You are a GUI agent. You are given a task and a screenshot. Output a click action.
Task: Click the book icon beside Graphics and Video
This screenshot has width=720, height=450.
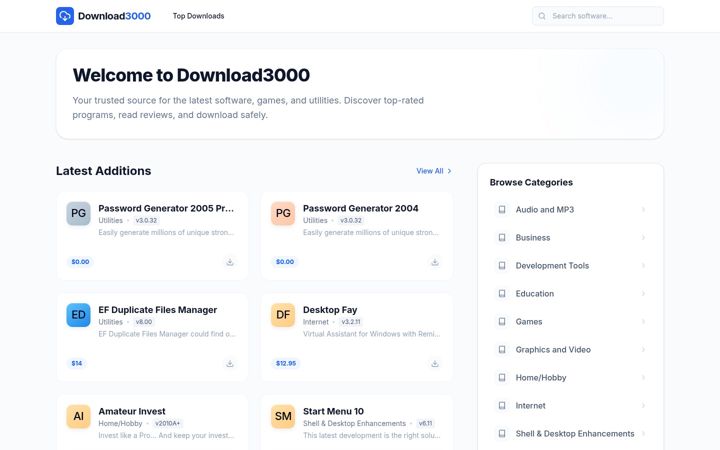point(502,350)
